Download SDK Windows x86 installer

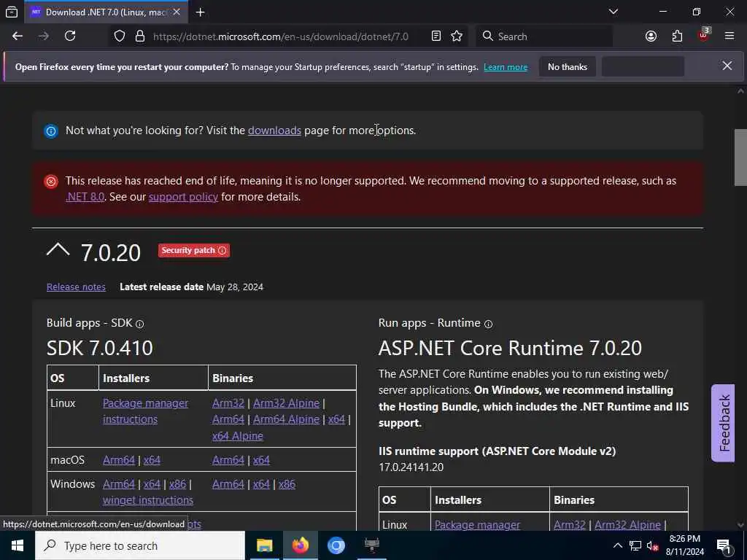[178, 484]
